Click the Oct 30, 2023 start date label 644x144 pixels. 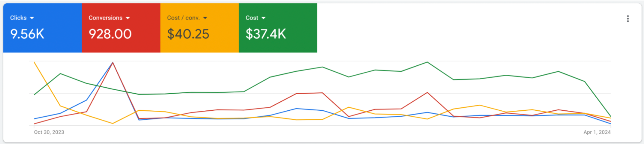[49, 132]
